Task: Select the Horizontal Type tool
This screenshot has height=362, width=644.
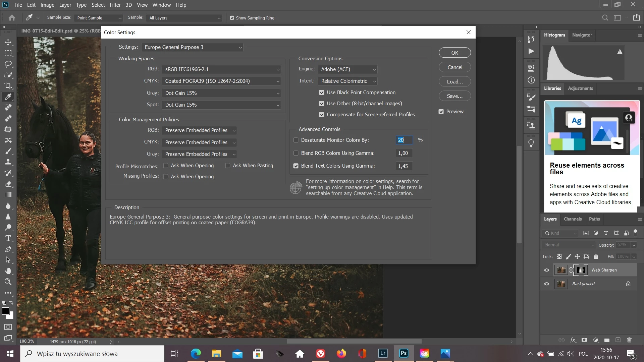Action: (x=8, y=238)
